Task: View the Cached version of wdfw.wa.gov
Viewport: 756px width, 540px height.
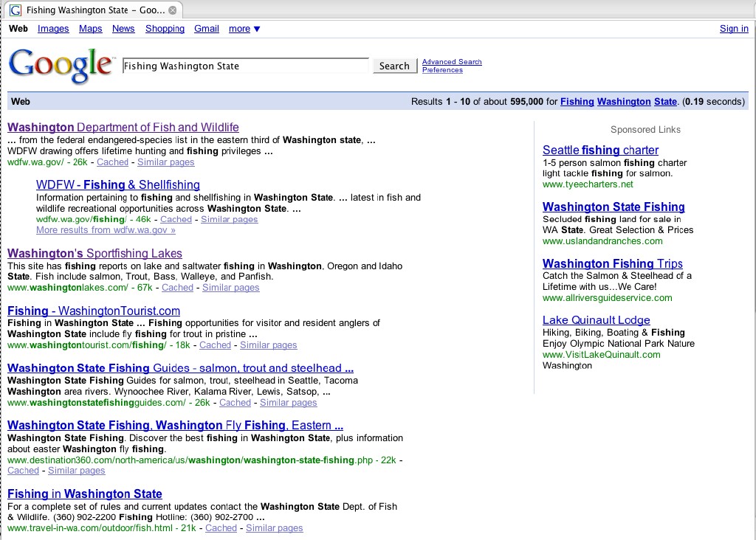Action: tap(112, 162)
